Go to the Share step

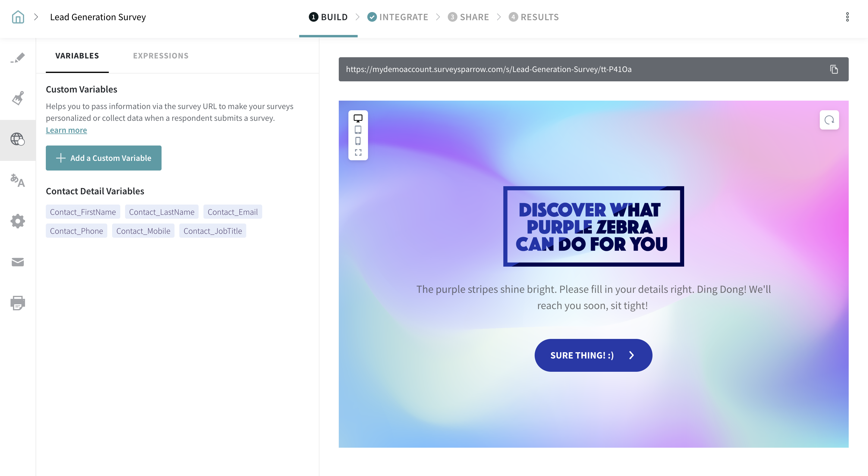point(468,17)
